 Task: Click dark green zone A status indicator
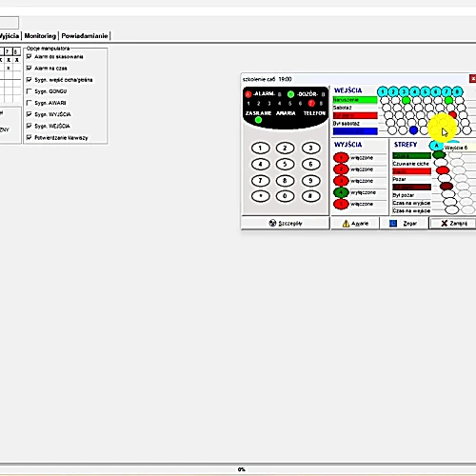tap(439, 155)
